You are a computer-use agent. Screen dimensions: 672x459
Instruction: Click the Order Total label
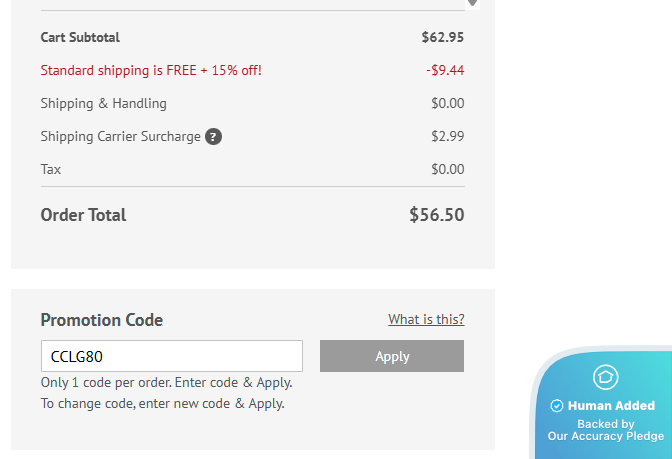[84, 215]
